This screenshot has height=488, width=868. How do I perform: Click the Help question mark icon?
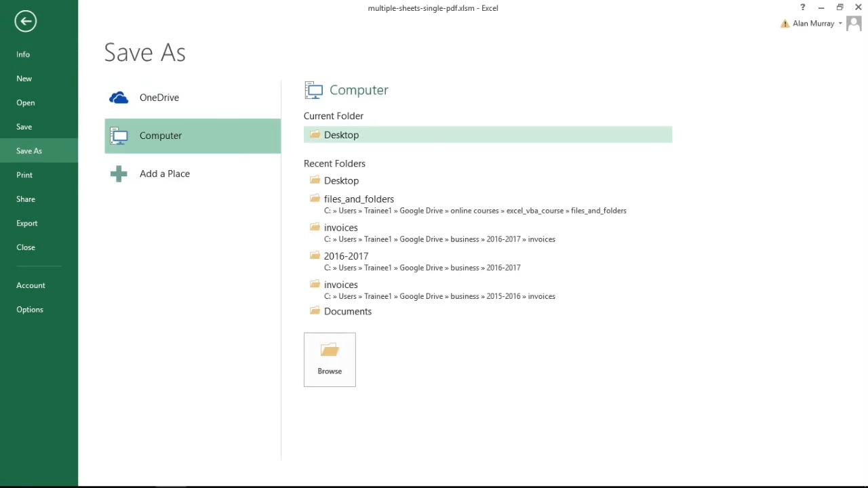[x=803, y=7]
